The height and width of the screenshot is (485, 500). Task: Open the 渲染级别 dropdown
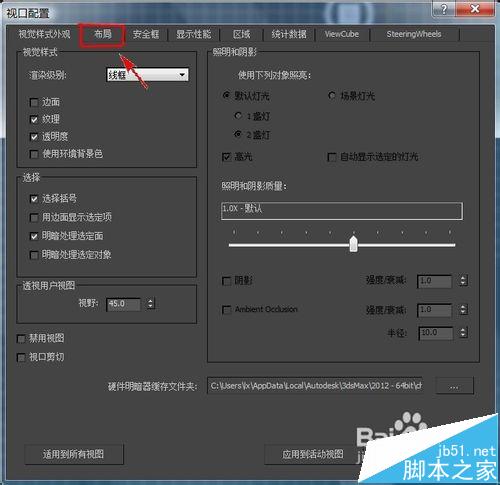click(x=147, y=75)
